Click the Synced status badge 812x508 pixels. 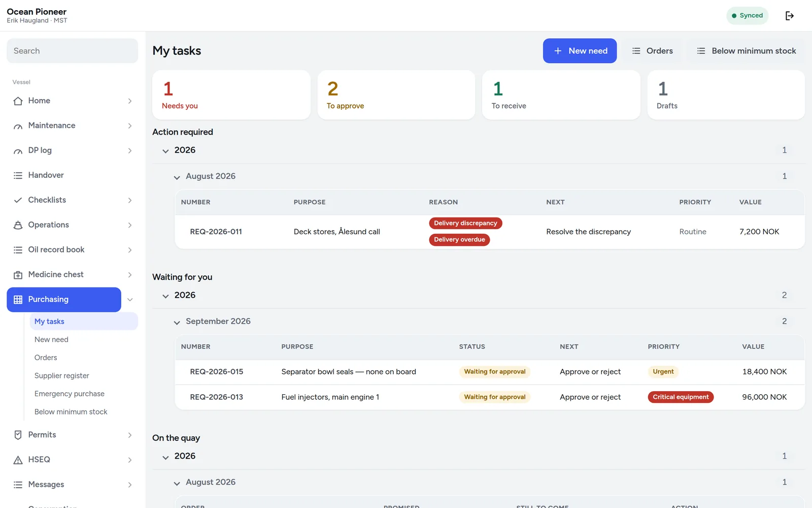click(747, 16)
